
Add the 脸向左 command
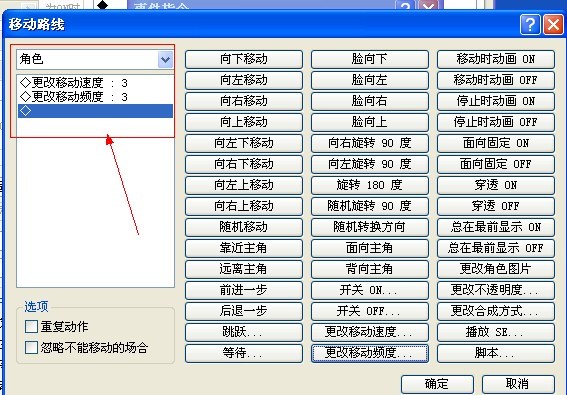pos(370,80)
